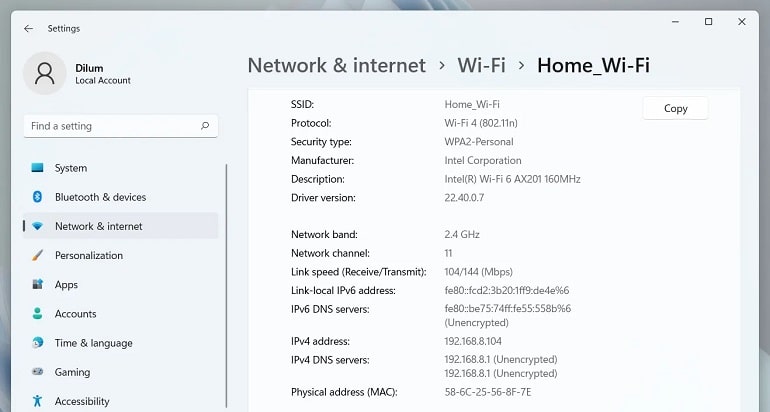
Task: Click the Bluetooth icon in sidebar
Action: (37, 197)
